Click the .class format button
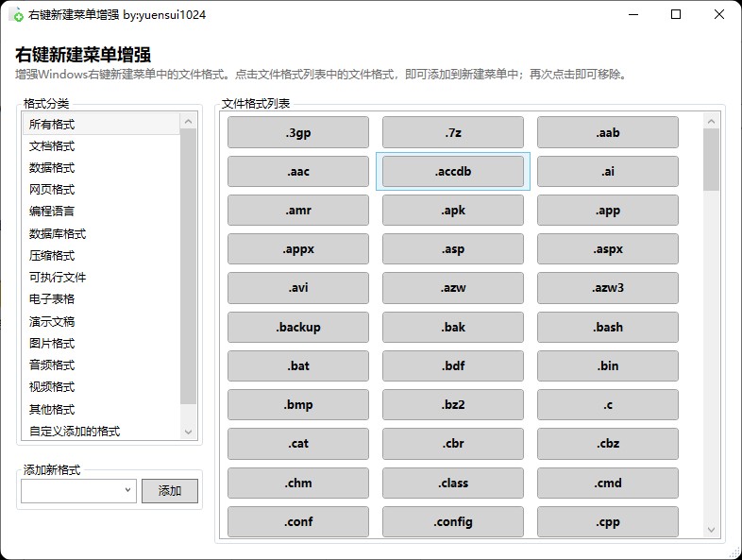Image resolution: width=742 pixels, height=560 pixels. click(453, 483)
